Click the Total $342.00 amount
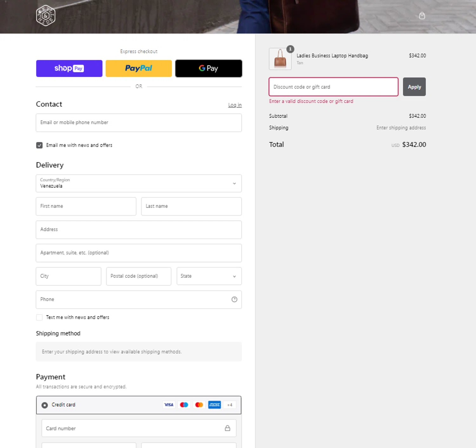The image size is (476, 448). pyautogui.click(x=414, y=145)
